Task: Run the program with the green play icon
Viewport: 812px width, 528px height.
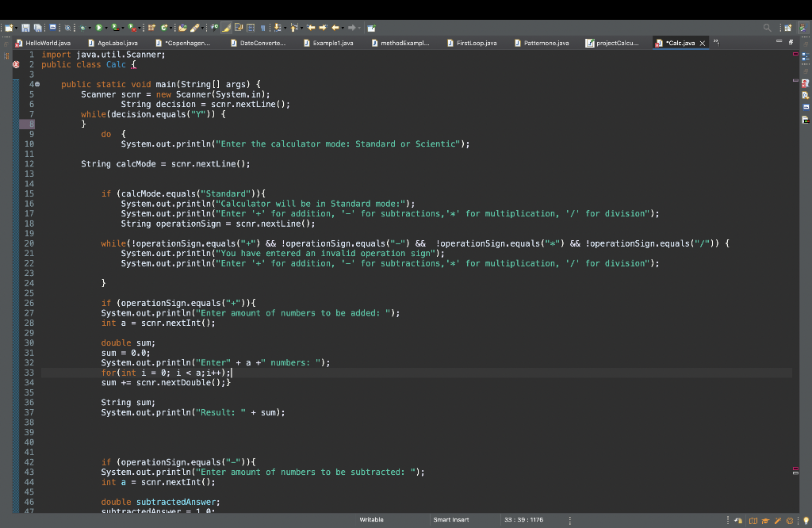Action: pos(98,28)
